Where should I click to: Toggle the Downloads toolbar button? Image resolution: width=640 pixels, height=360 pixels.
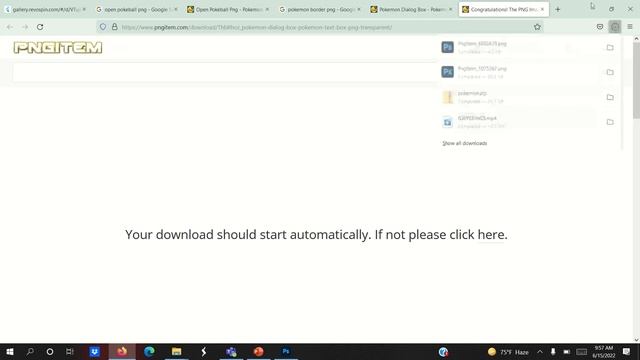coord(615,27)
